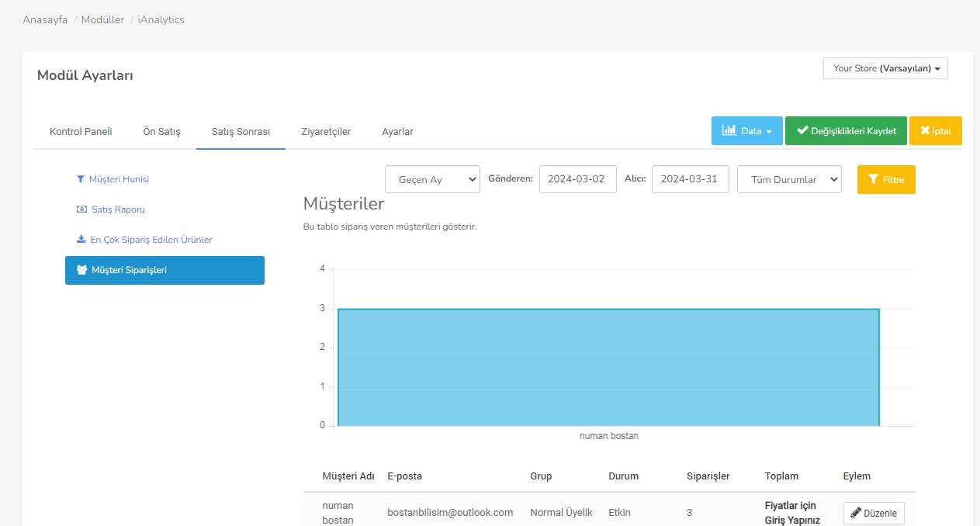Open the Ayarlar tab
The width and height of the screenshot is (980, 526).
coord(397,132)
